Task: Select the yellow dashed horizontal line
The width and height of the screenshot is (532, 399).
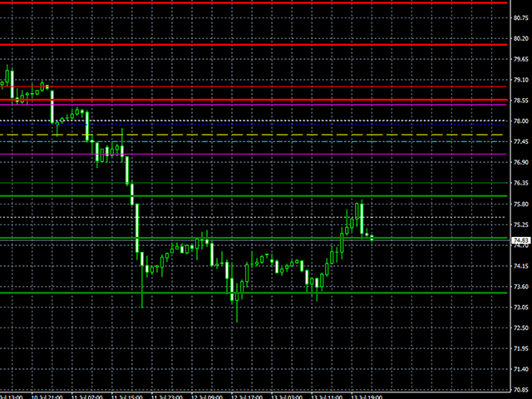Action: pyautogui.click(x=251, y=135)
